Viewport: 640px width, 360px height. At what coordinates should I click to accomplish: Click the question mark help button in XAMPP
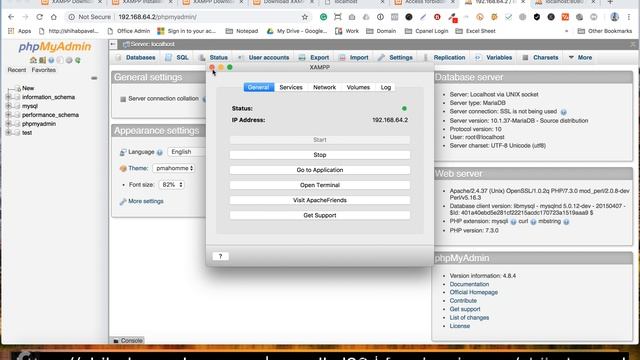click(220, 256)
